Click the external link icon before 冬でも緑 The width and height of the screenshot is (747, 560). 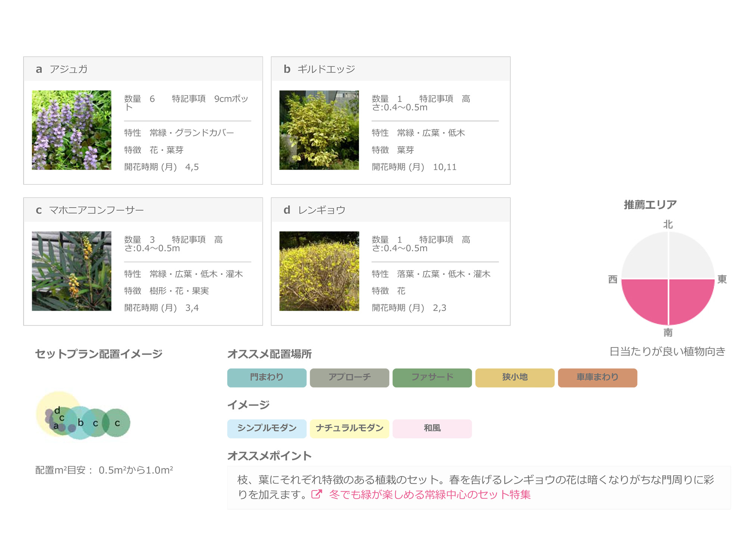click(317, 494)
